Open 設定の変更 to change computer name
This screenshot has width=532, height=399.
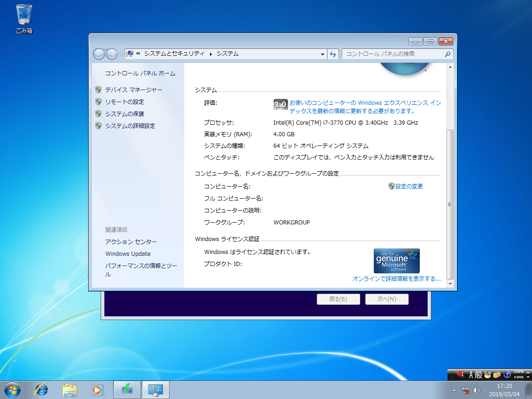point(409,186)
